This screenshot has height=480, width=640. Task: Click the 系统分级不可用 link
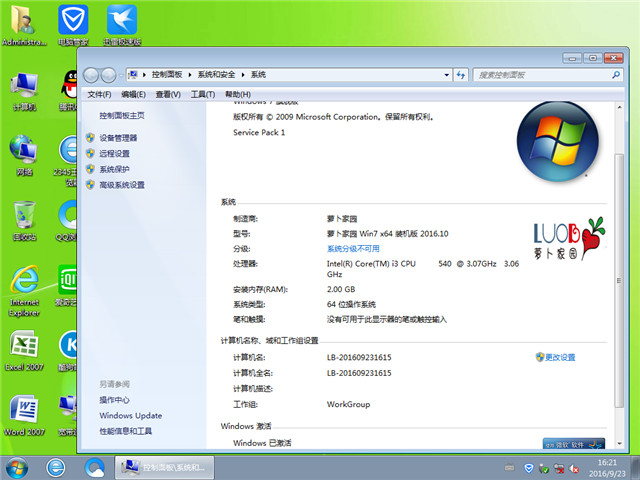coord(353,249)
